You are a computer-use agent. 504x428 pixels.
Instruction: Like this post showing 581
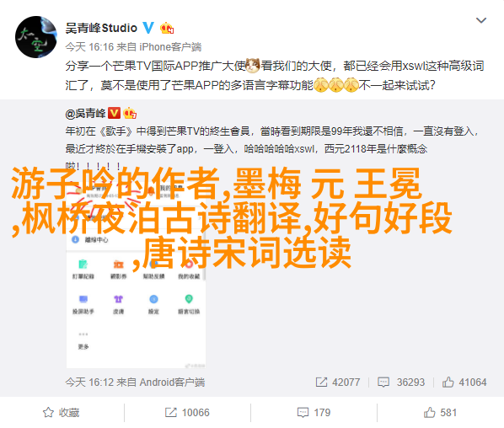pos(440,412)
